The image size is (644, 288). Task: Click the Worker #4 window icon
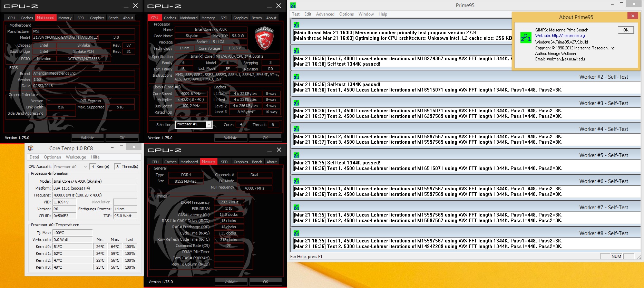click(x=296, y=129)
